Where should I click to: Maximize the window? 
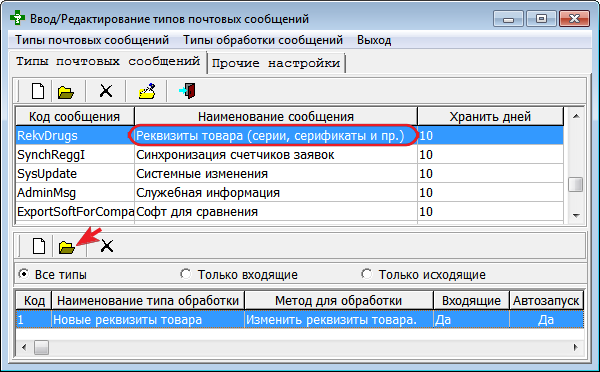[541, 18]
